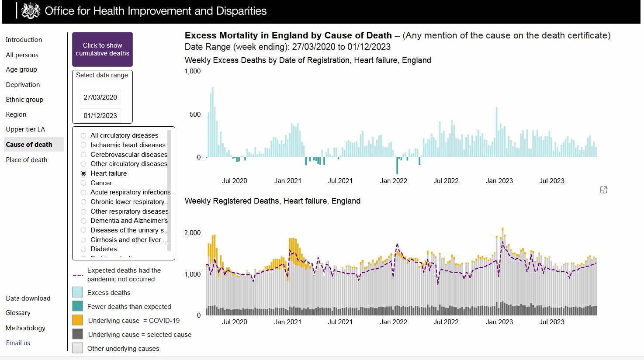Click the selected cause dark grey swatch

77,334
